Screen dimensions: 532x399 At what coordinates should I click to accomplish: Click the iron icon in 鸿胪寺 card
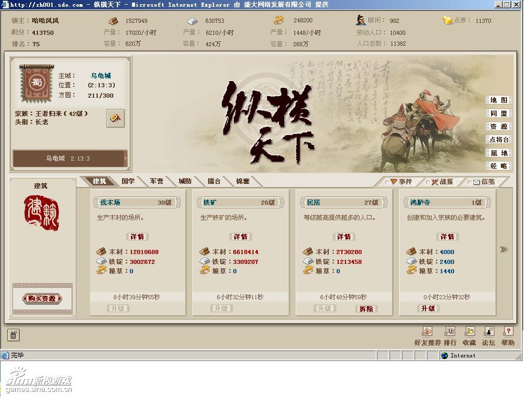coord(411,261)
